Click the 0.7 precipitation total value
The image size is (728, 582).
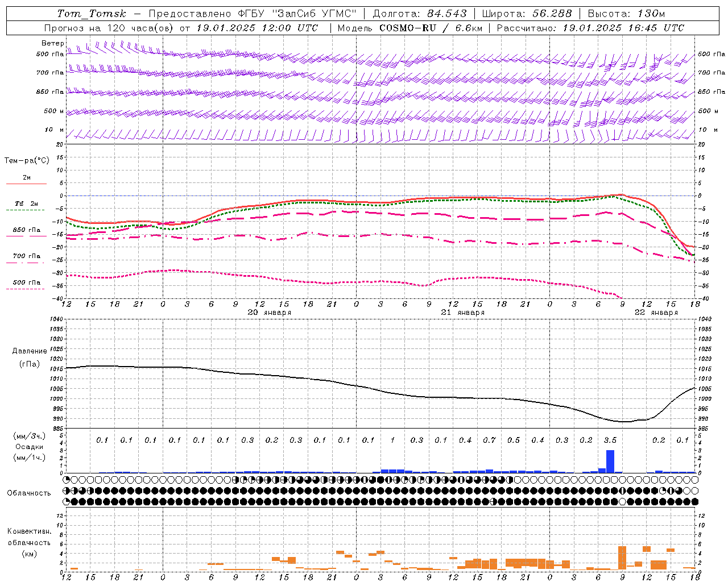click(x=490, y=440)
